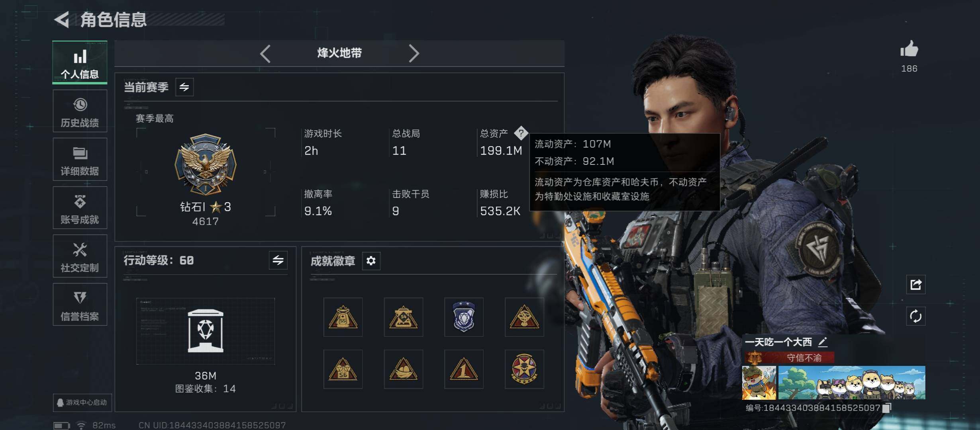980x430 pixels.
Task: Open the 信誉档案 reputation file
Action: click(80, 305)
